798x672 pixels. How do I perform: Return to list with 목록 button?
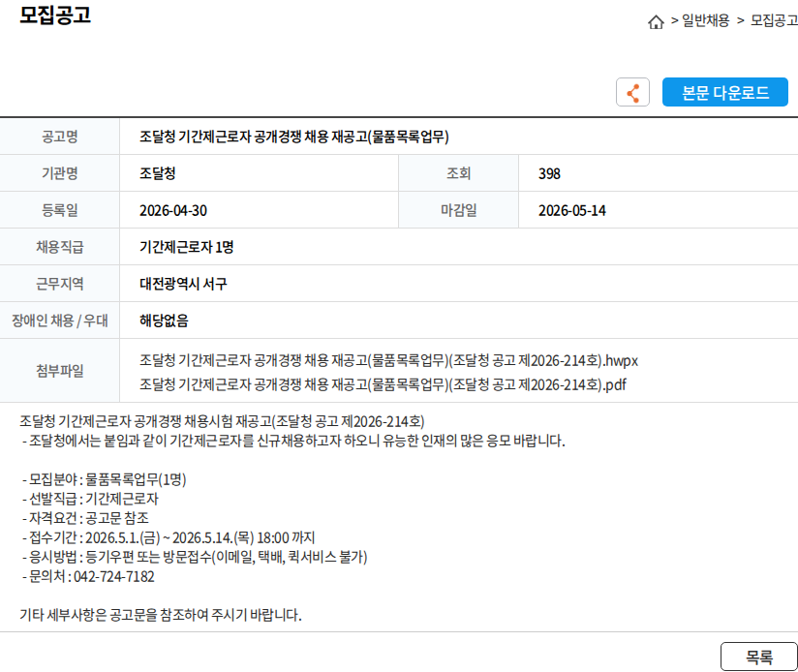[x=759, y=657]
